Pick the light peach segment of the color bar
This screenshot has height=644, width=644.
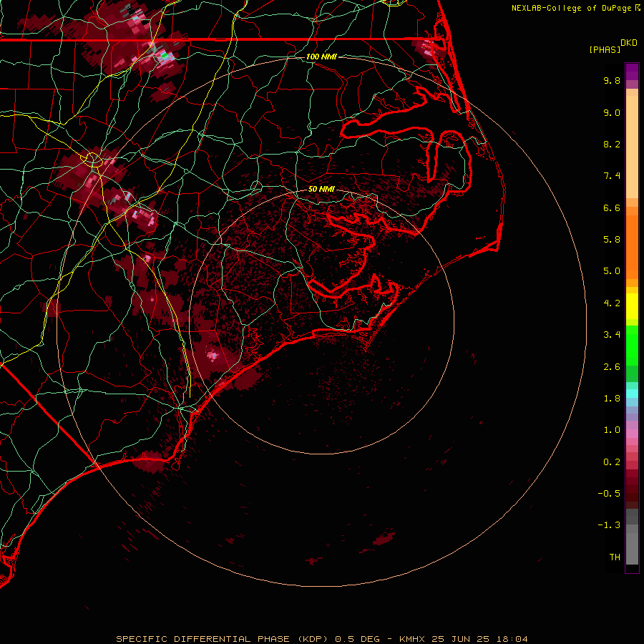click(x=632, y=147)
